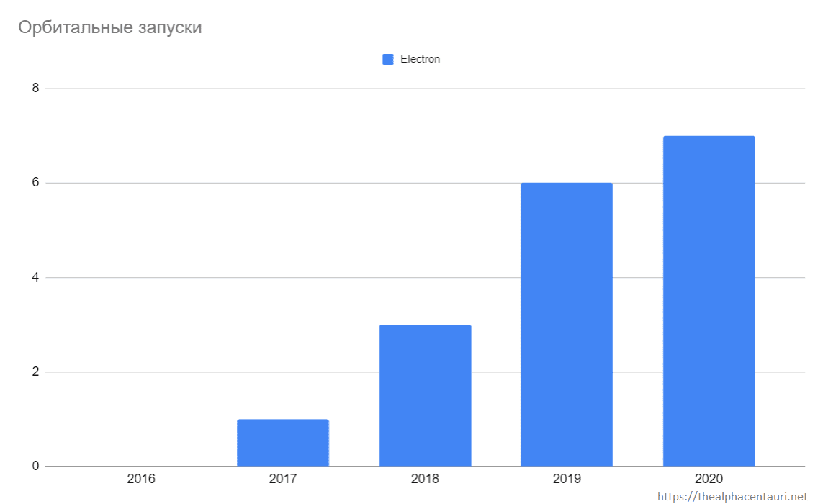This screenshot has height=504, width=823.
Task: Select the y-axis label 2
Action: 34,372
